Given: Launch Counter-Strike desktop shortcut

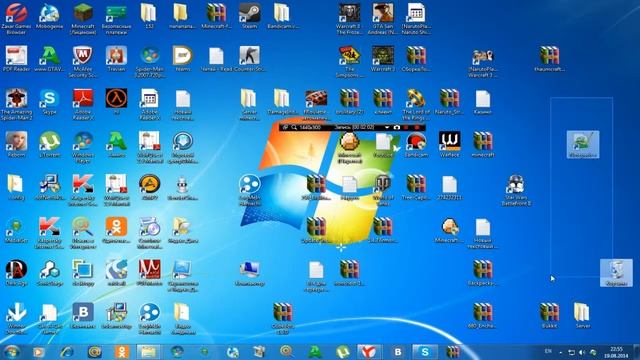Looking at the screenshot, I should [249, 59].
